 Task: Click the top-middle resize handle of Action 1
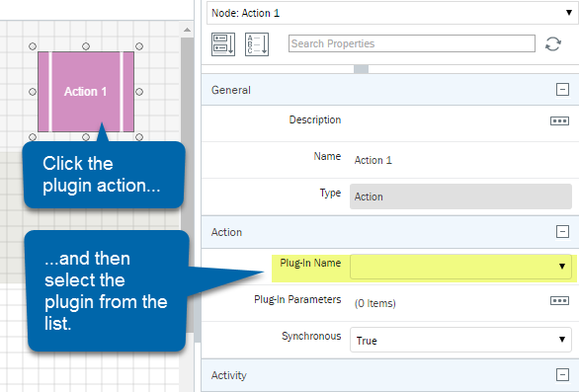(x=86, y=46)
